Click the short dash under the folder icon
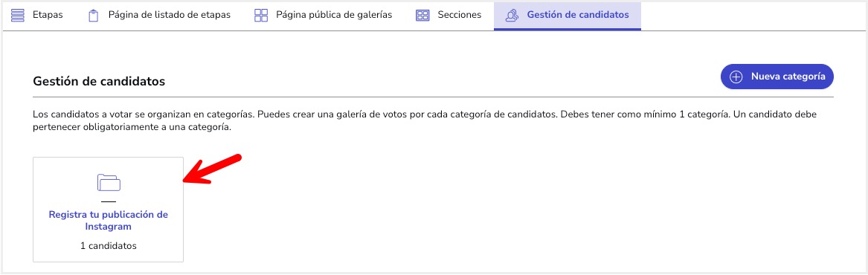Screen dimensions: 868x275 (x=109, y=202)
